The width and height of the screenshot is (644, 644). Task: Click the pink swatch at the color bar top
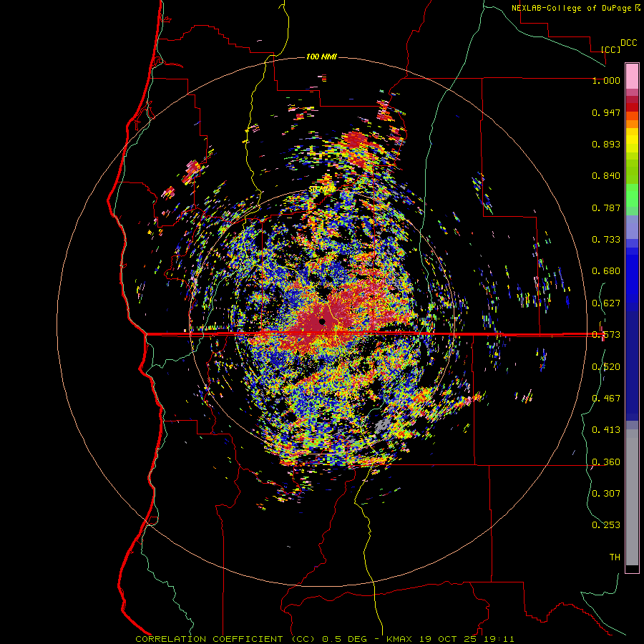point(632,76)
